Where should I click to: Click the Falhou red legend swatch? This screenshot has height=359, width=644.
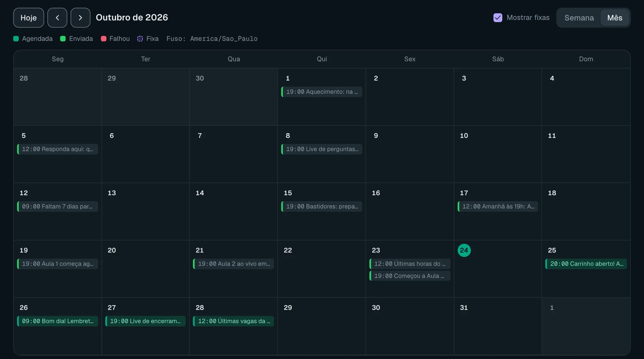[104, 39]
